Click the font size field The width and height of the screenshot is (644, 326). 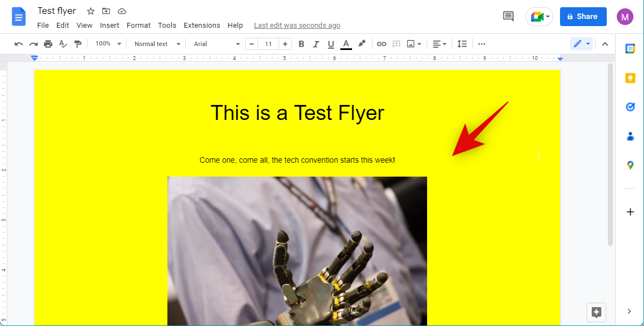coord(268,44)
